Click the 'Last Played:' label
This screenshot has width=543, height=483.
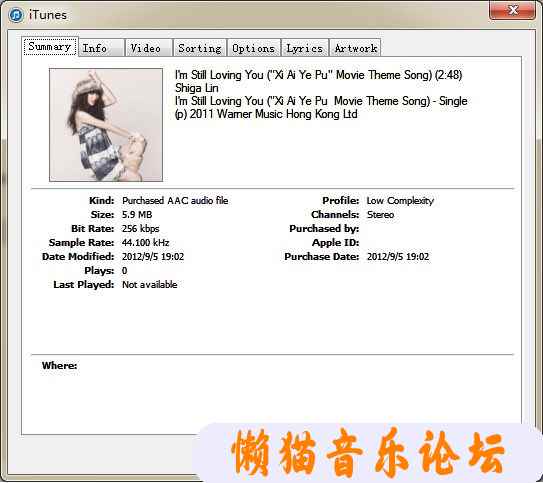[83, 285]
